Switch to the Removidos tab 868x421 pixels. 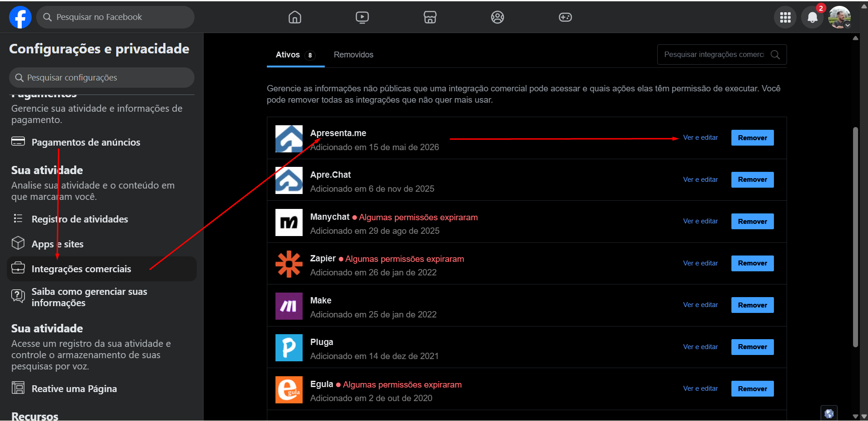click(353, 55)
